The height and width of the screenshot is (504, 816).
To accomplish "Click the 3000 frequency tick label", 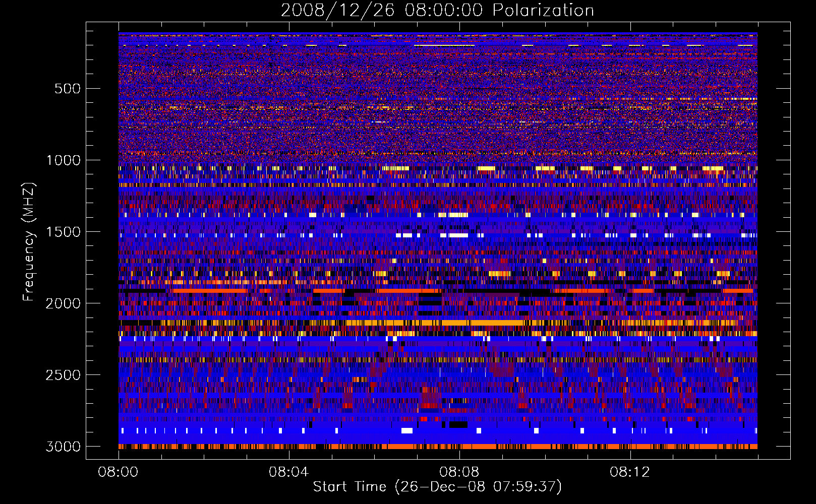I will [x=63, y=447].
